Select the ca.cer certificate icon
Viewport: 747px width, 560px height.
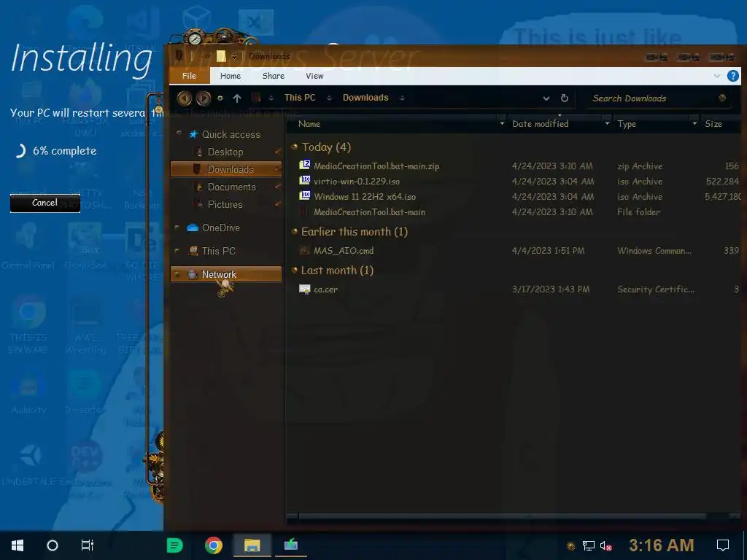tap(304, 289)
